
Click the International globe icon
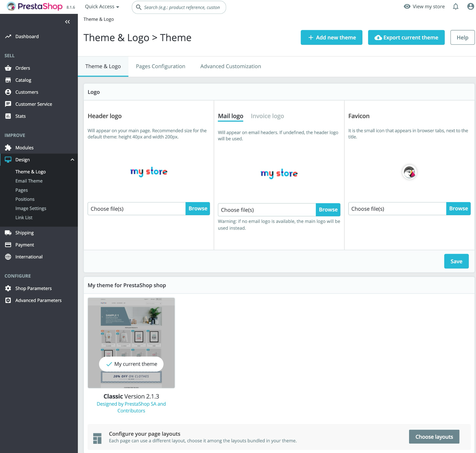pos(8,257)
